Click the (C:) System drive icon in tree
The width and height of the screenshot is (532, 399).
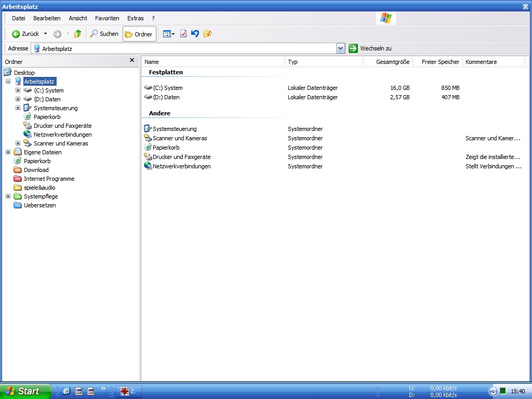(x=28, y=90)
